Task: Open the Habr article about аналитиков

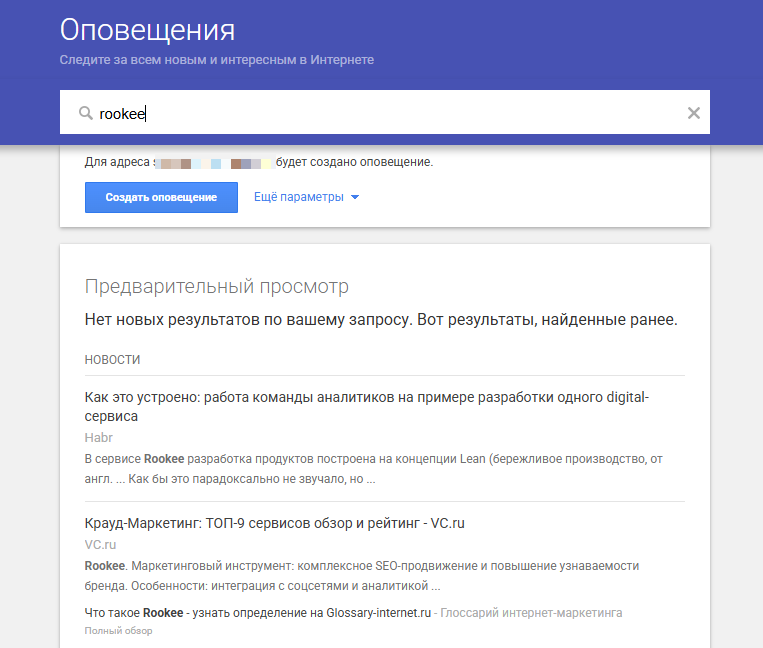Action: coord(366,406)
